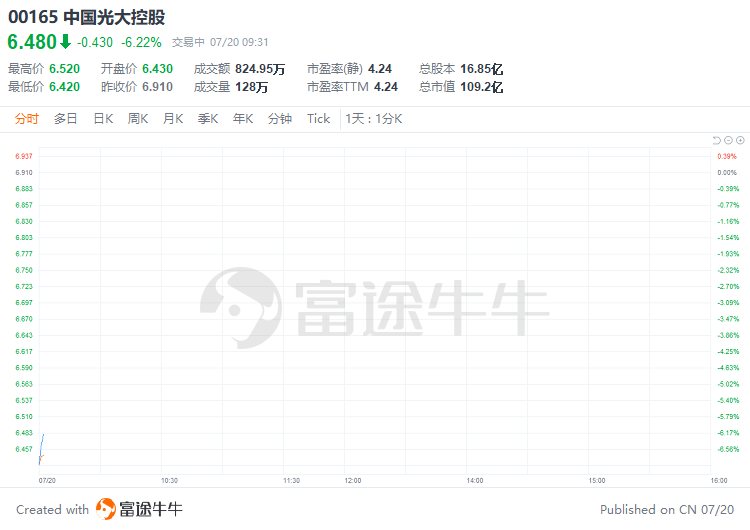Screen dimensions: 750x530
Task: Click the 6.457 price axis label
Action: [24, 449]
